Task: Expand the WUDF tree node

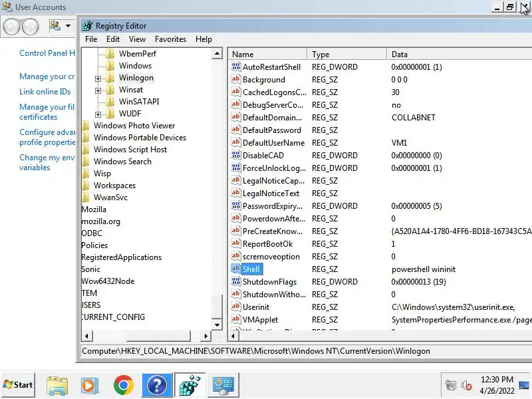Action: click(98, 114)
